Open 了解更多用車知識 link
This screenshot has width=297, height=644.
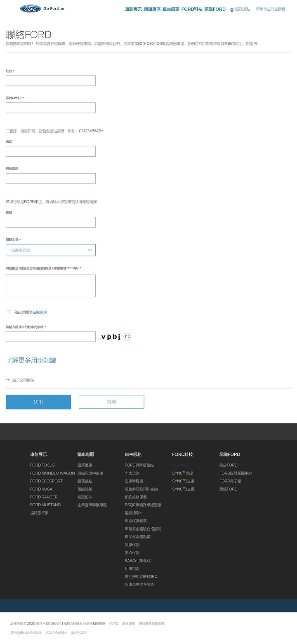[31, 360]
